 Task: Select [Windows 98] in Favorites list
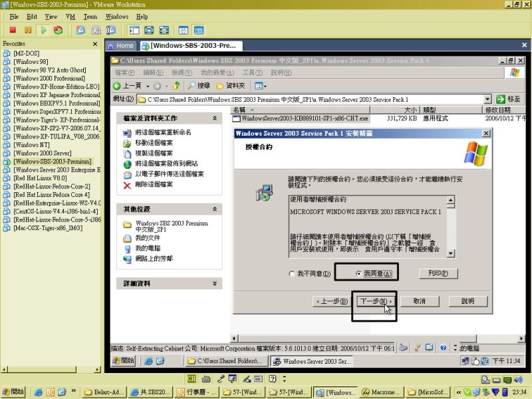pos(31,61)
